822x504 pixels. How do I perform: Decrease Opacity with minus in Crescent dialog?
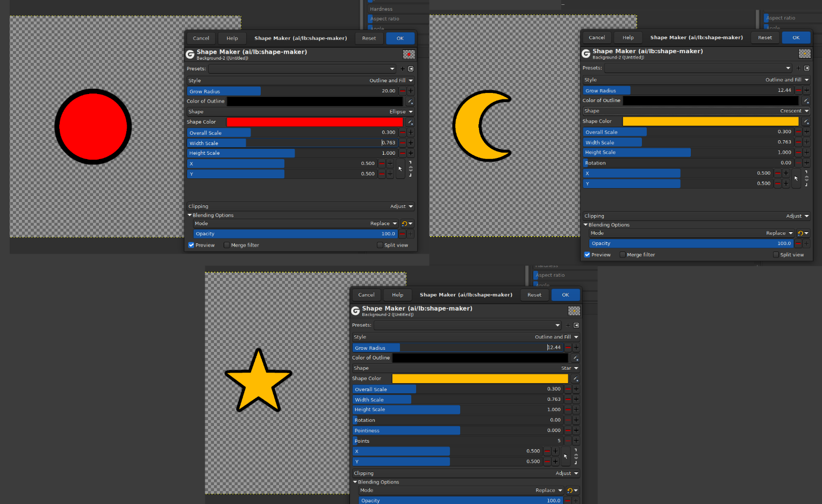(x=798, y=243)
